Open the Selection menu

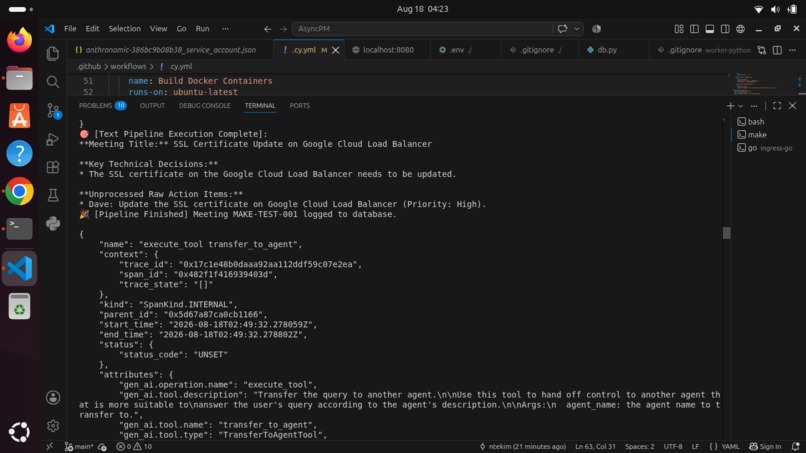124,29
